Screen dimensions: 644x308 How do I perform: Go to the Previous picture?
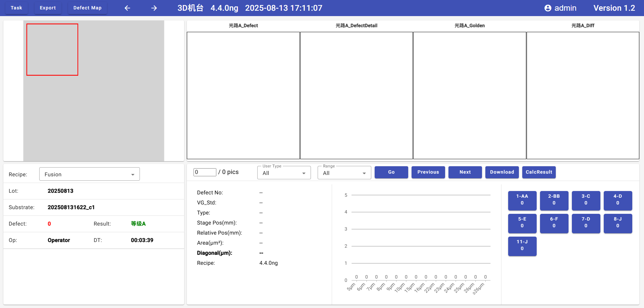point(428,172)
